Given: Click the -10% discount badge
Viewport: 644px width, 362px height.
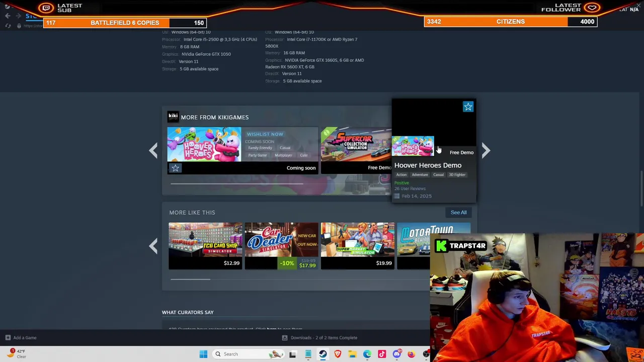Looking at the screenshot, I should click(287, 263).
